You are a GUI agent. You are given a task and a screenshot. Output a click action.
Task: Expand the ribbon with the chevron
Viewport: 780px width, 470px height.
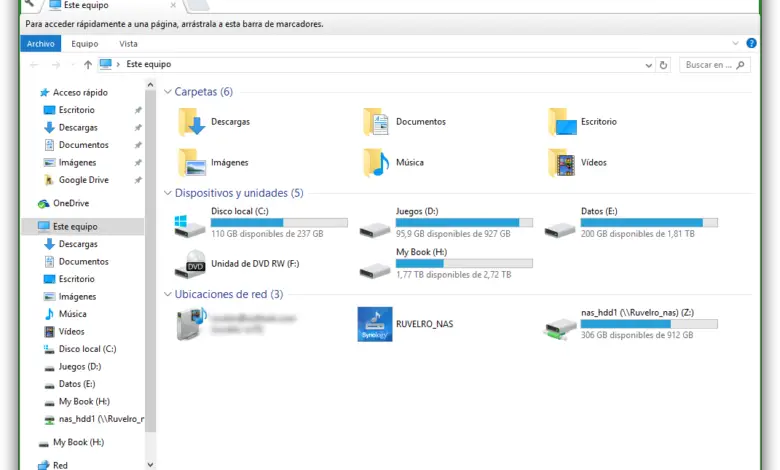(735, 43)
